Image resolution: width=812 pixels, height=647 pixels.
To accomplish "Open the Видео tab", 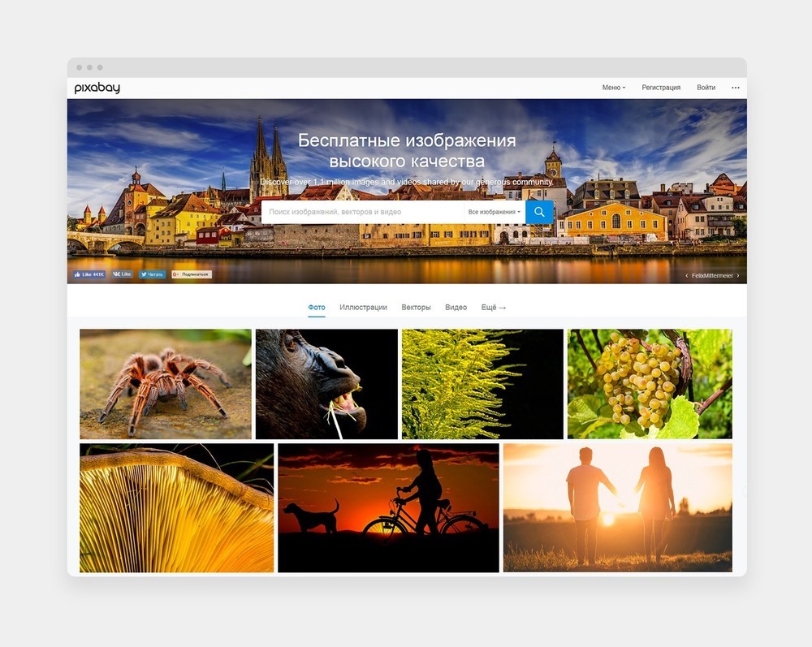I will coord(456,308).
